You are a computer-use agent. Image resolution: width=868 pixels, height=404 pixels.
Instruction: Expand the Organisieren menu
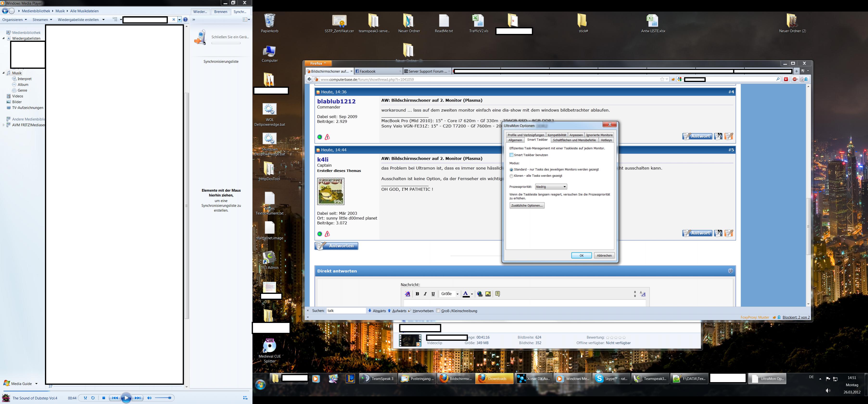pos(14,19)
